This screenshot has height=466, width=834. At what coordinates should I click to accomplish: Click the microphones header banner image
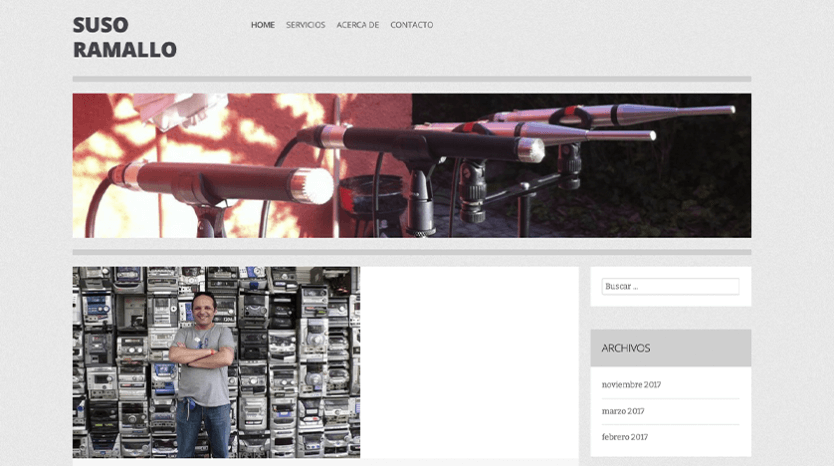click(x=412, y=165)
